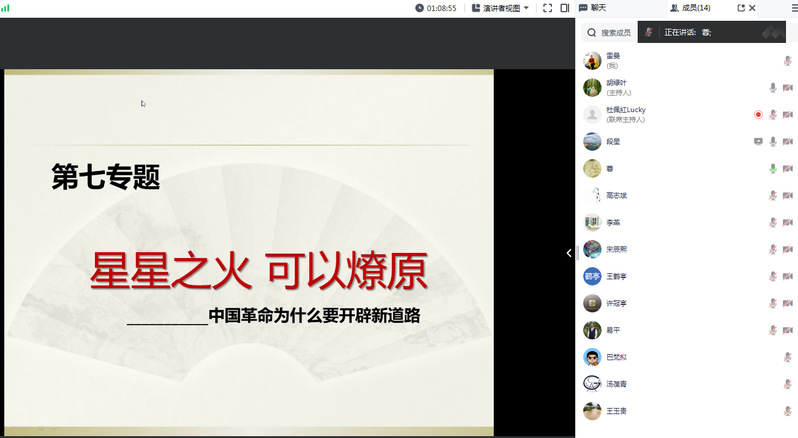Click recording indicator next to 杜佩红Lucky

pos(758,115)
